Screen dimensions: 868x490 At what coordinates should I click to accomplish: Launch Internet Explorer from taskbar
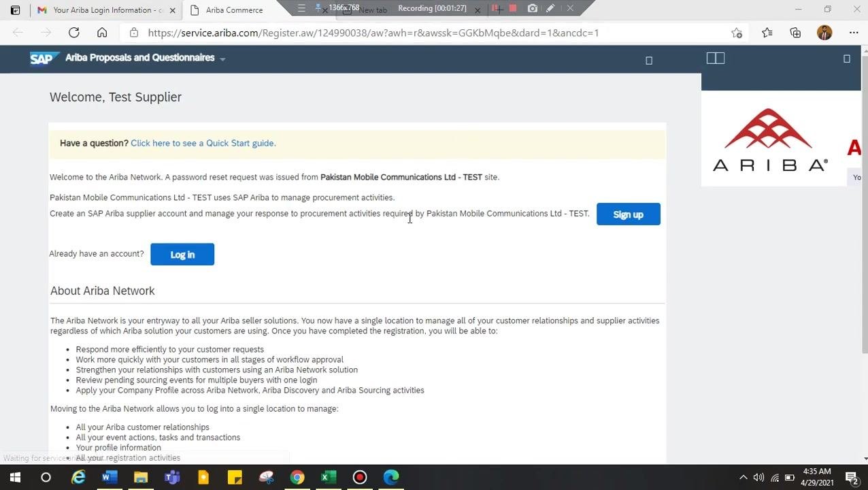click(x=79, y=477)
